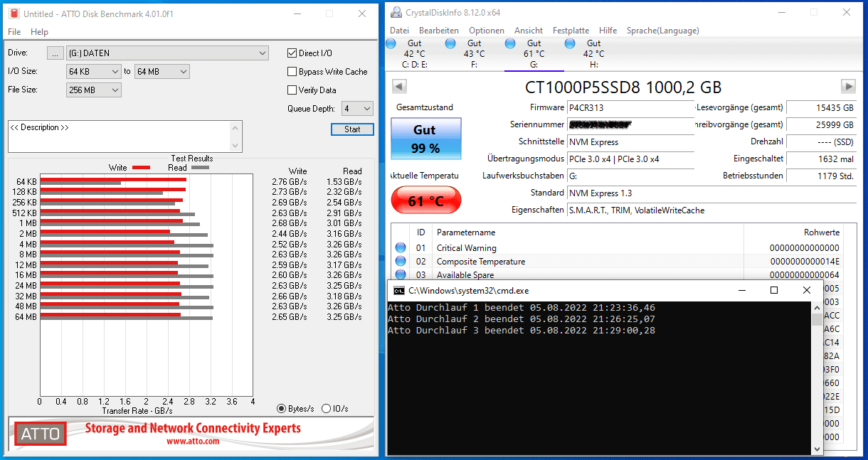Enable Bypass Write Cache checkbox
Screen dimensions: 868x460
click(292, 72)
